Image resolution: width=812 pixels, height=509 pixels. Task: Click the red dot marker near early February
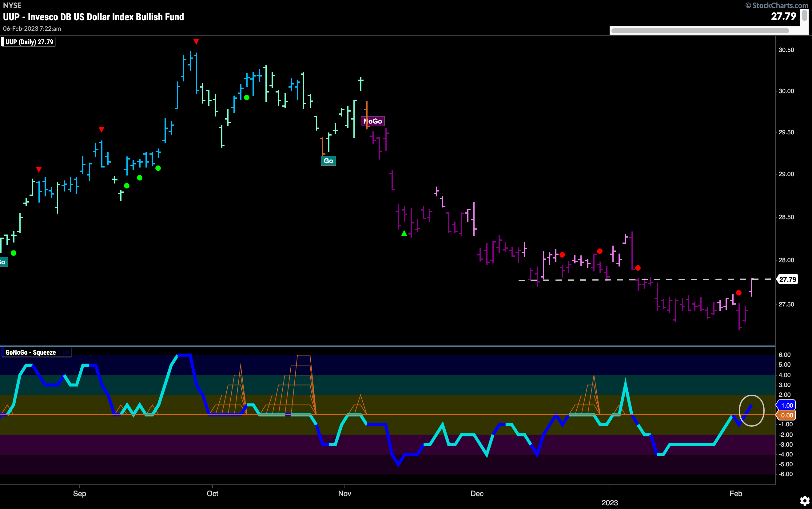click(x=738, y=293)
